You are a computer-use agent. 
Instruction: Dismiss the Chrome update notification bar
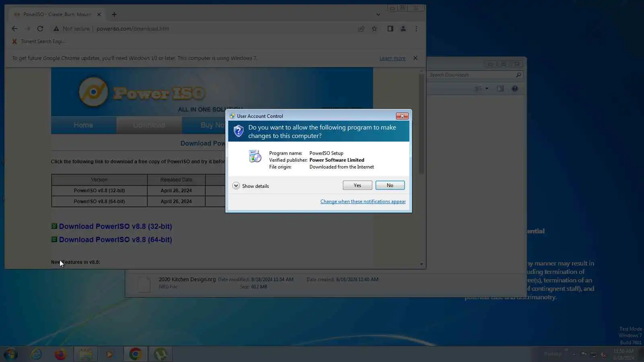click(415, 58)
